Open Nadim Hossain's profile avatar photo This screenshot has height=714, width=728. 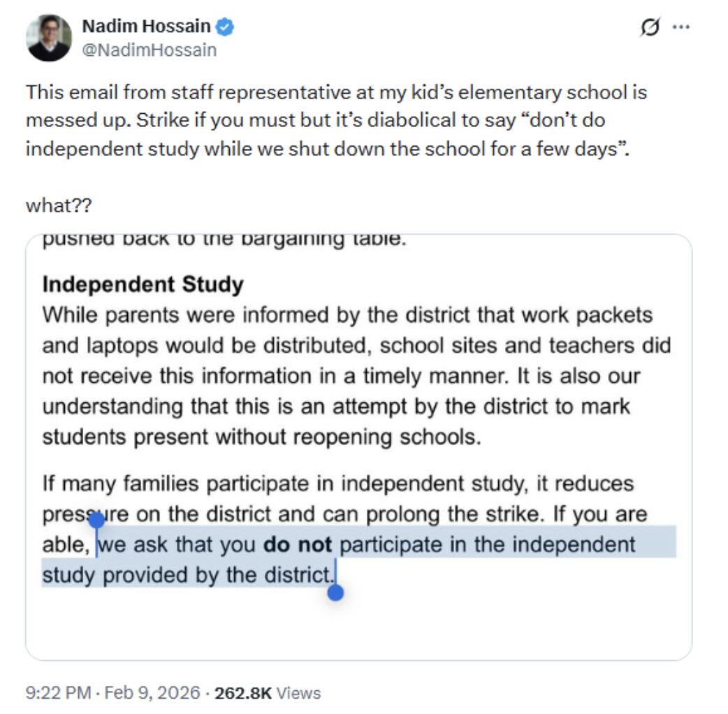pyautogui.click(x=49, y=38)
